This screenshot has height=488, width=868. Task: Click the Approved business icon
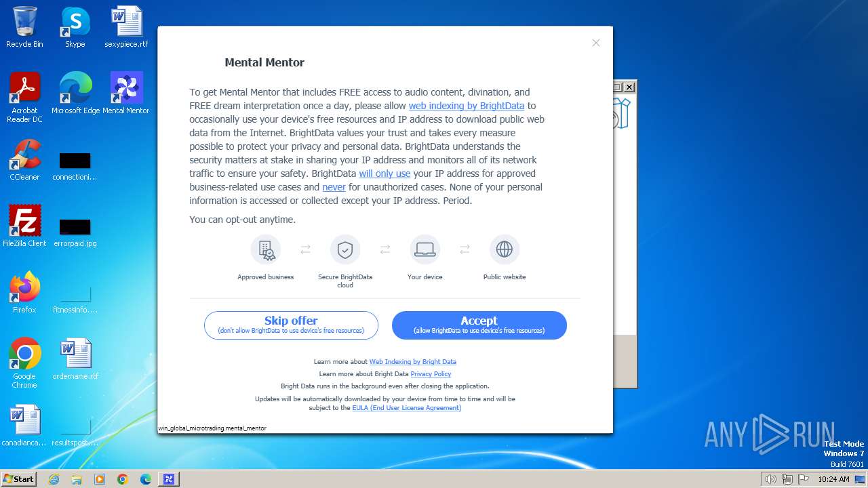[266, 249]
